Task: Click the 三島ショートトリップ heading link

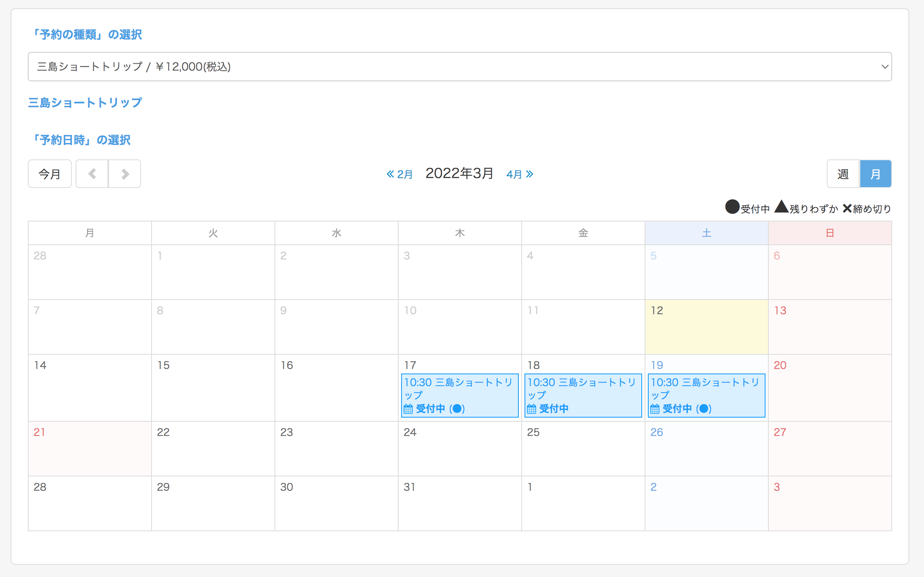Action: point(85,103)
